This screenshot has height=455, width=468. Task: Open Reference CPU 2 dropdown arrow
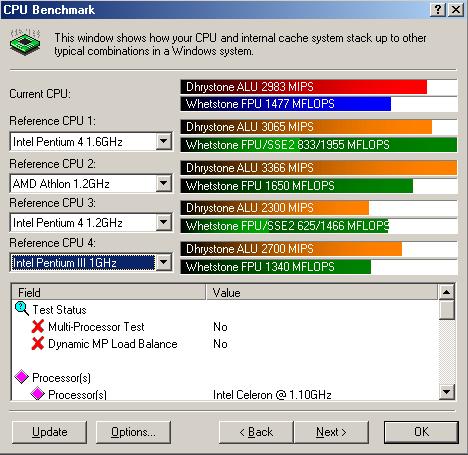click(163, 183)
